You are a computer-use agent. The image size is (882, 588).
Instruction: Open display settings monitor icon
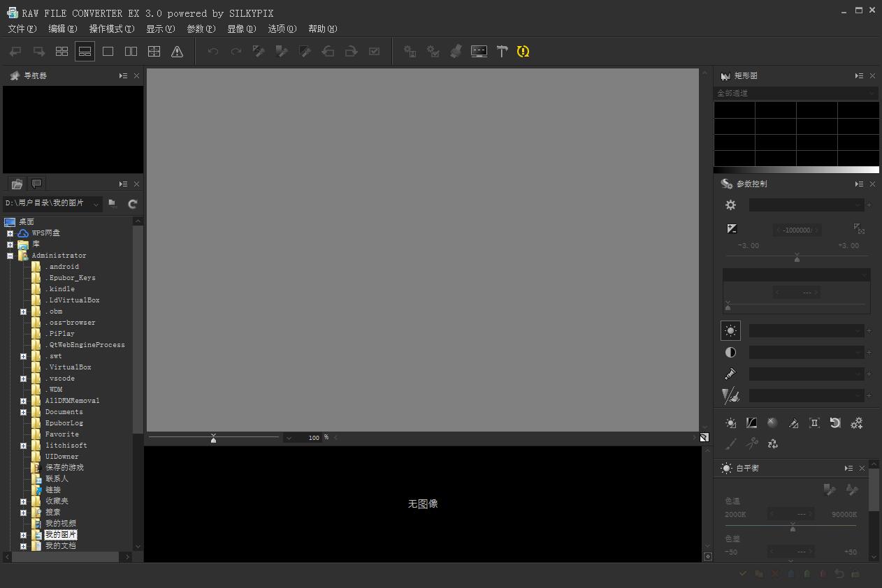(x=479, y=52)
